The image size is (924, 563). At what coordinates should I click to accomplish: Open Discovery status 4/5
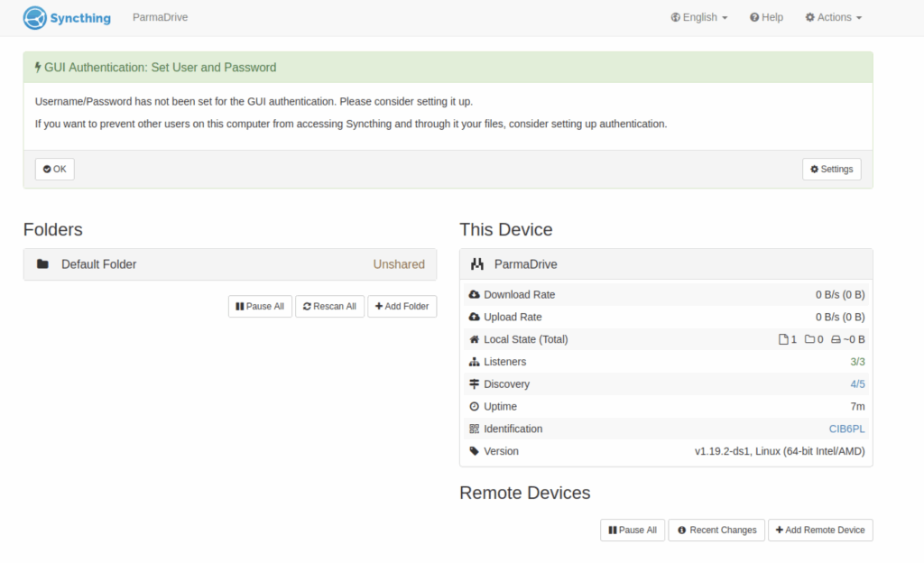pos(857,384)
